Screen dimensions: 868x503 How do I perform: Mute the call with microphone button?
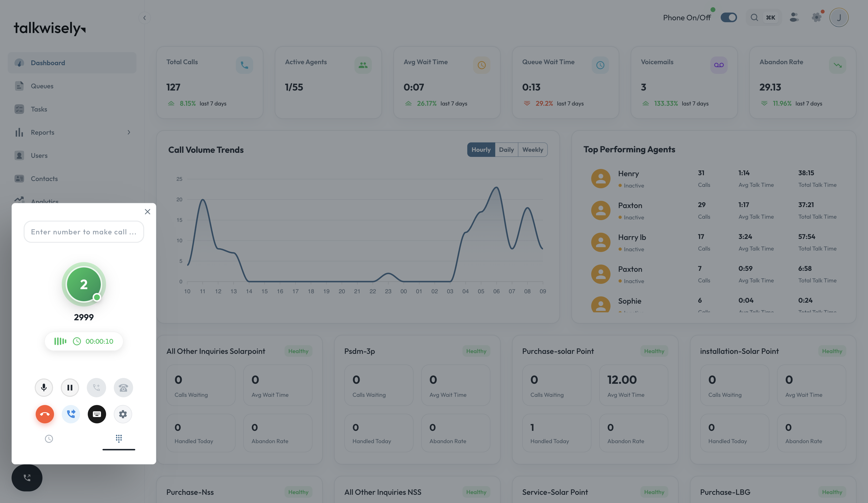pyautogui.click(x=44, y=387)
